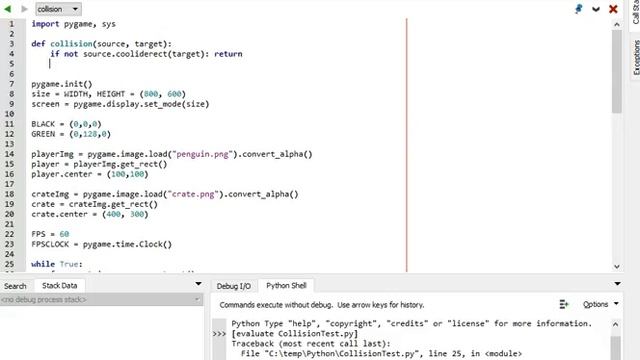Click the GREEN color definition line
Screen dimensions: 640x360
pyautogui.click(x=71, y=134)
